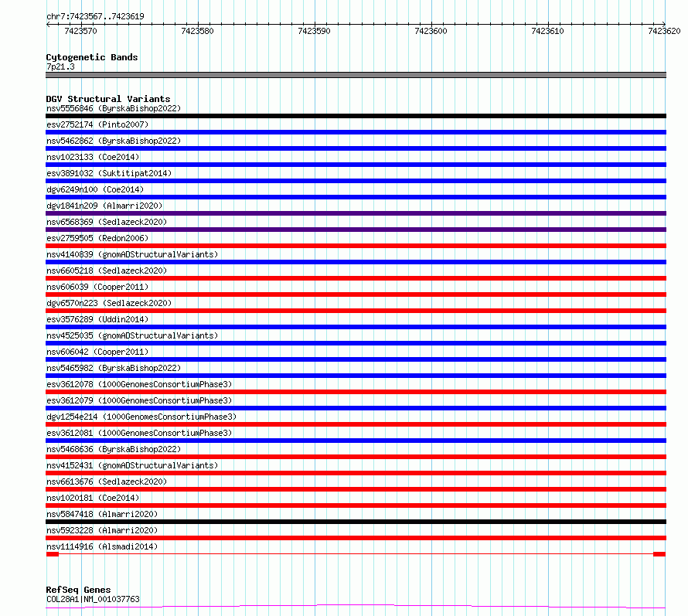Open variant nsv606042 (Cooper2011)

point(97,352)
